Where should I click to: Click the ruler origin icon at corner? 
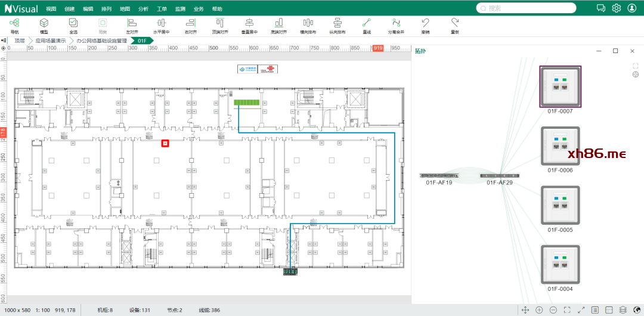click(4, 48)
